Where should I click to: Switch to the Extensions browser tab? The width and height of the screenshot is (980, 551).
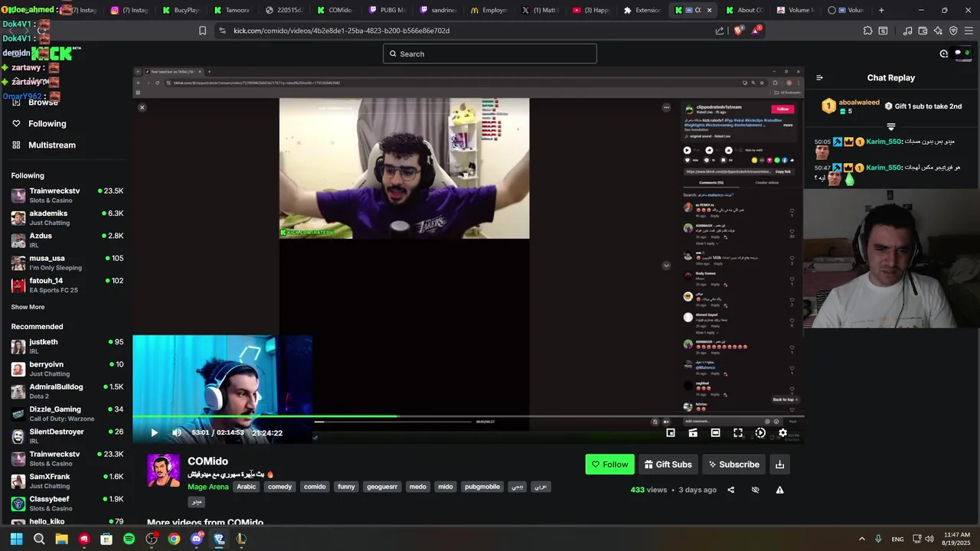(642, 10)
